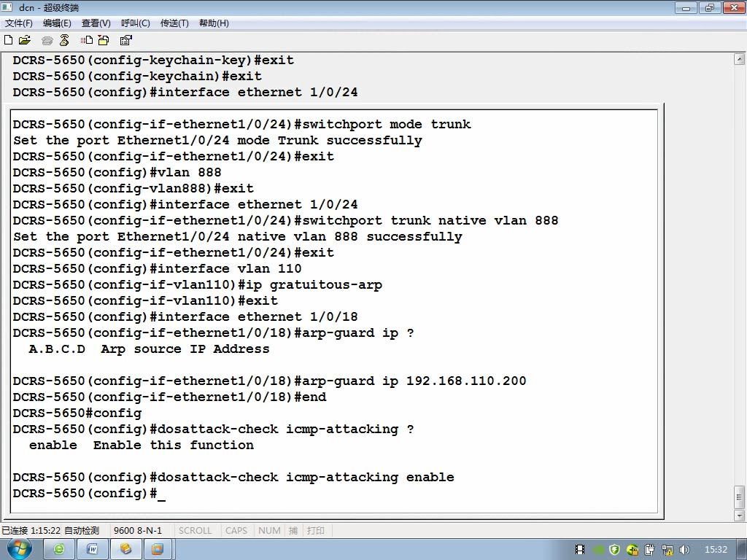Open the 呼叫(C) menu
This screenshot has height=560, width=747.
(x=135, y=23)
